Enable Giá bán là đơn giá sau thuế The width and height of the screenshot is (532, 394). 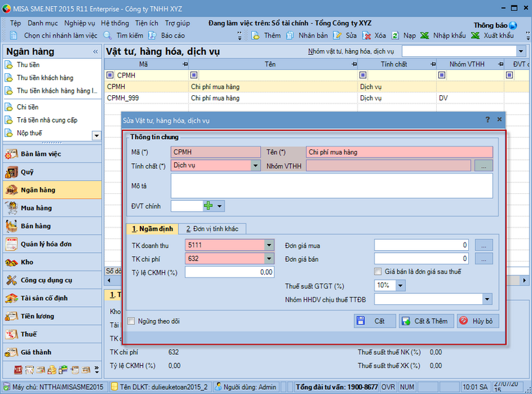click(377, 271)
